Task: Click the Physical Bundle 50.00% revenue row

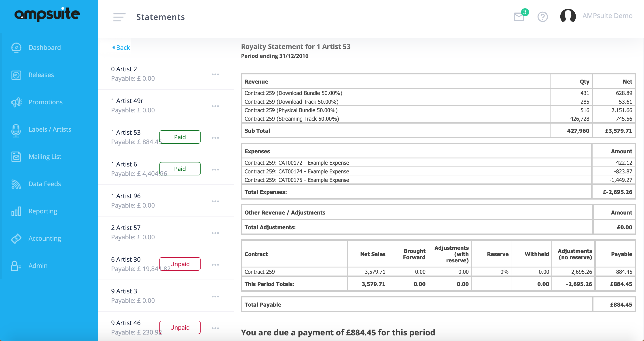Action: [438, 110]
